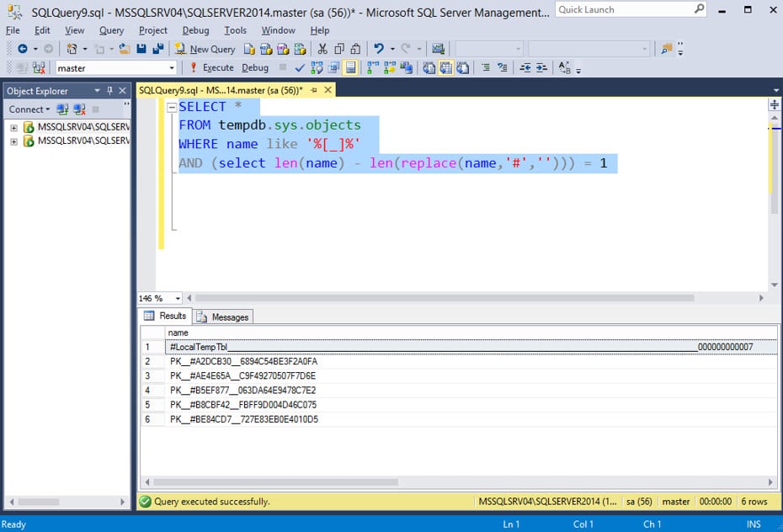This screenshot has height=532, width=783.
Task: Click Comment Out Selected Lines icon
Action: (486, 67)
